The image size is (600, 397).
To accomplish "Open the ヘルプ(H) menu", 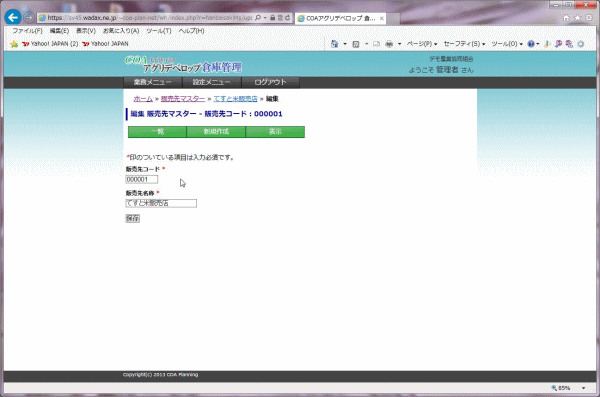I will [x=191, y=31].
